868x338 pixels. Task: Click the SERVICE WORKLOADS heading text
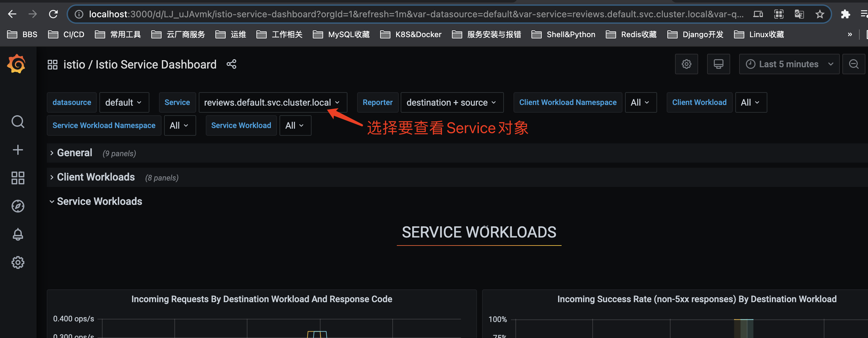click(x=479, y=232)
